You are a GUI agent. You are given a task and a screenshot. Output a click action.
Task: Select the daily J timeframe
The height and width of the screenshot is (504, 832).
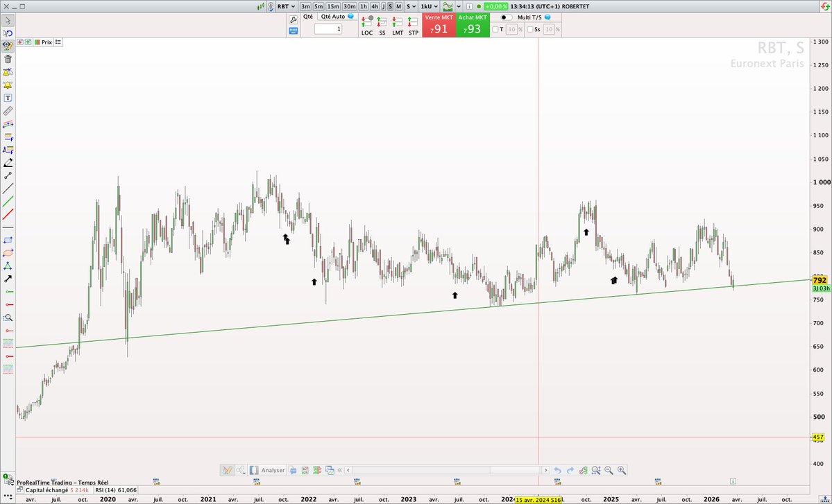pos(384,6)
